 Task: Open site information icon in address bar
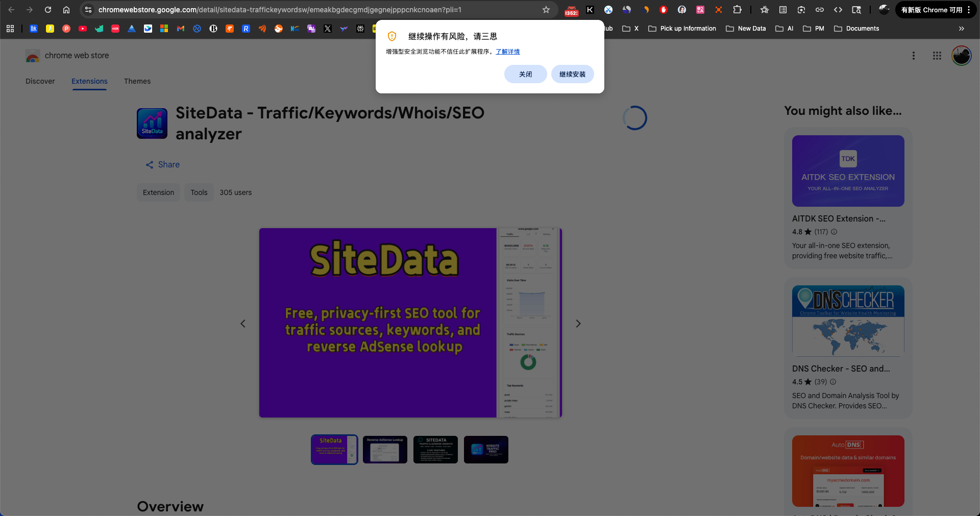point(88,10)
